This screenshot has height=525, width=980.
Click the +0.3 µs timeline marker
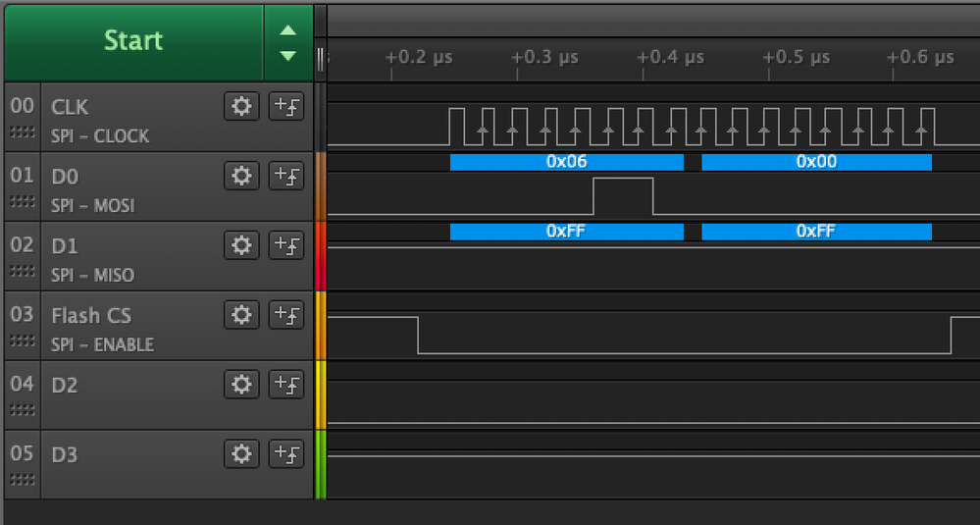544,58
